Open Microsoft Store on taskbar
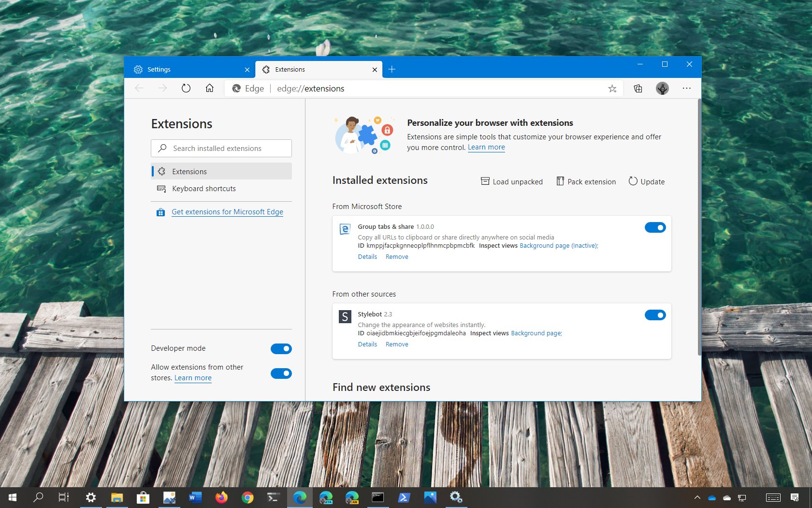This screenshot has height=508, width=812. pyautogui.click(x=143, y=497)
